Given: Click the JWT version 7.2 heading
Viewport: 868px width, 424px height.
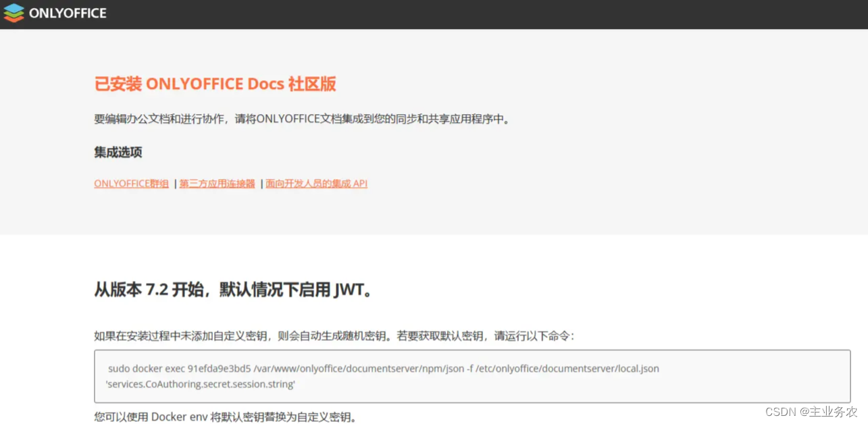Looking at the screenshot, I should [x=233, y=289].
